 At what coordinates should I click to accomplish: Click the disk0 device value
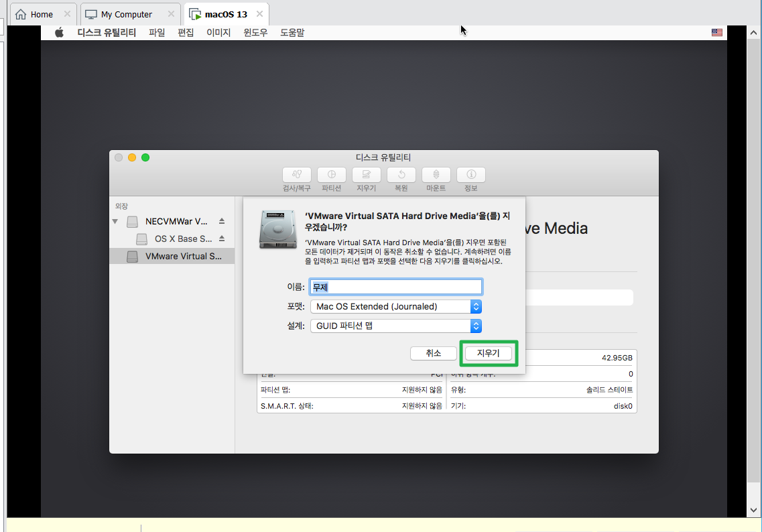(x=623, y=406)
